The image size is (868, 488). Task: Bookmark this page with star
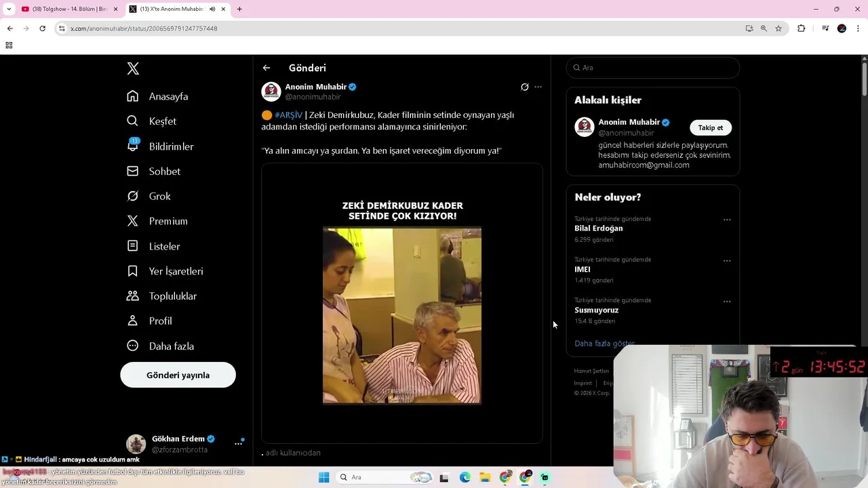[x=778, y=28]
